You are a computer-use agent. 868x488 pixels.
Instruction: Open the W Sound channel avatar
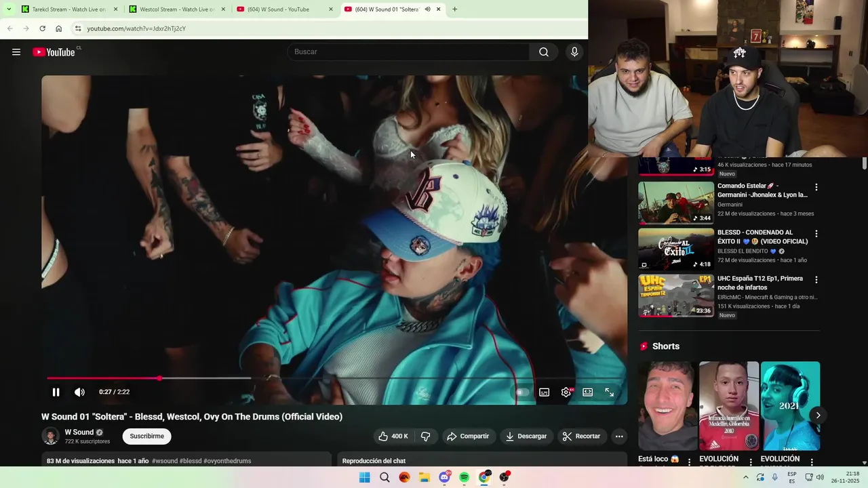click(50, 436)
